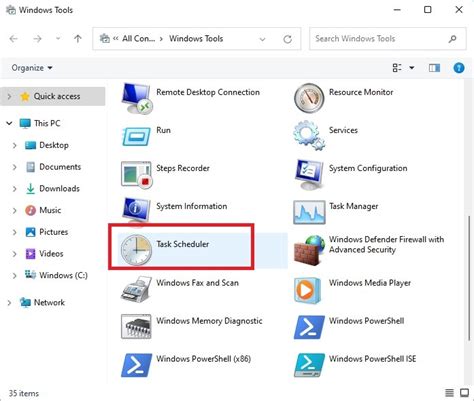
Task: Select the Task Scheduler clock icon
Action: [136, 249]
